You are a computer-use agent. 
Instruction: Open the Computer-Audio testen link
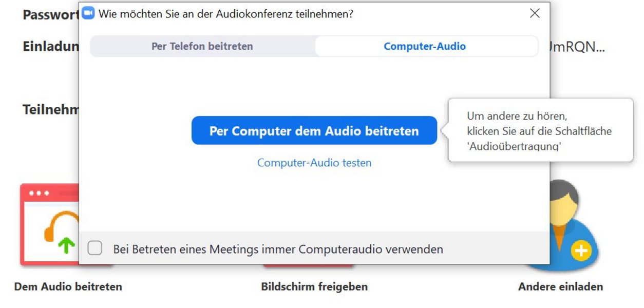(x=314, y=163)
